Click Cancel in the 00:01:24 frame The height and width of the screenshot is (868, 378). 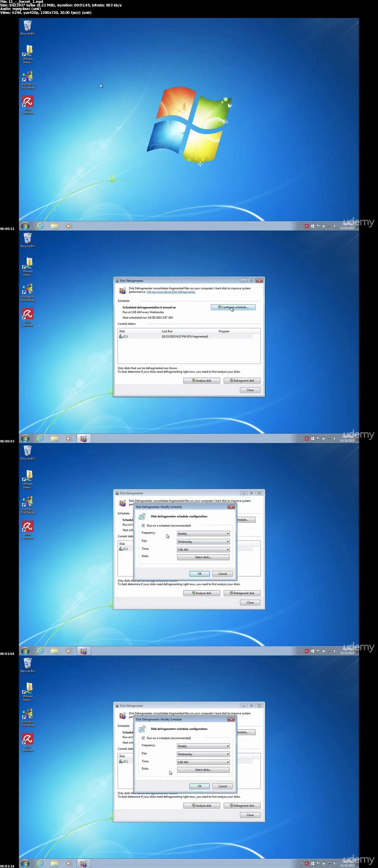[223, 787]
